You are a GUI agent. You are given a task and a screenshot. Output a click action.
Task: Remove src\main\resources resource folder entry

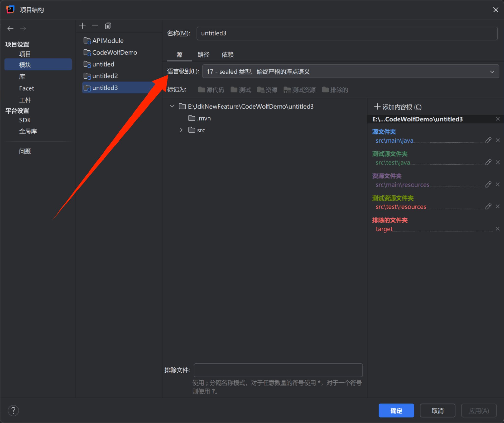pos(498,184)
